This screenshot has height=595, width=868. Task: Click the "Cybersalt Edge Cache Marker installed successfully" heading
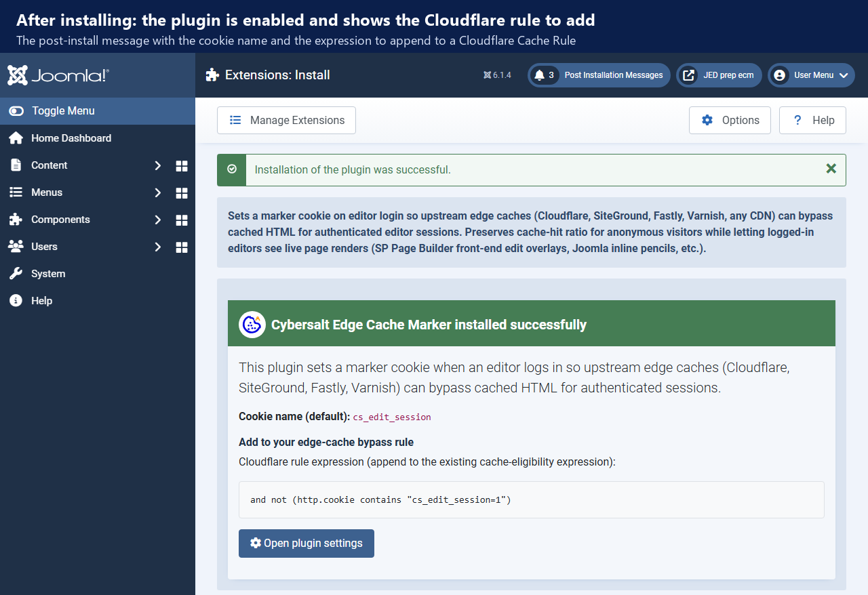[x=429, y=325]
